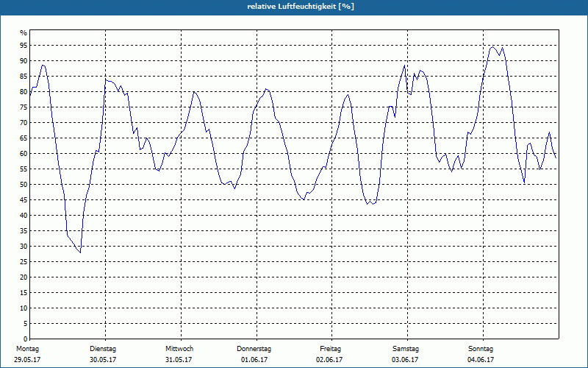Screen dimensions: 588x368
Task: Select the date '03.06.17'
Action: [405, 360]
